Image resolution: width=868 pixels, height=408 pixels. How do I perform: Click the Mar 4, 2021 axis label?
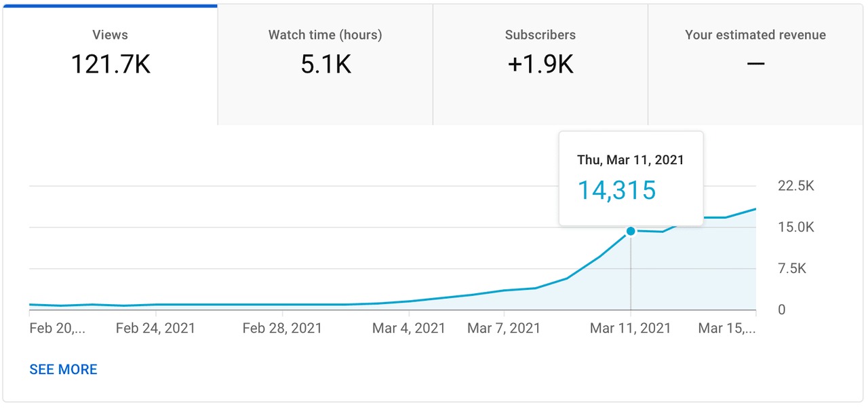[409, 328]
